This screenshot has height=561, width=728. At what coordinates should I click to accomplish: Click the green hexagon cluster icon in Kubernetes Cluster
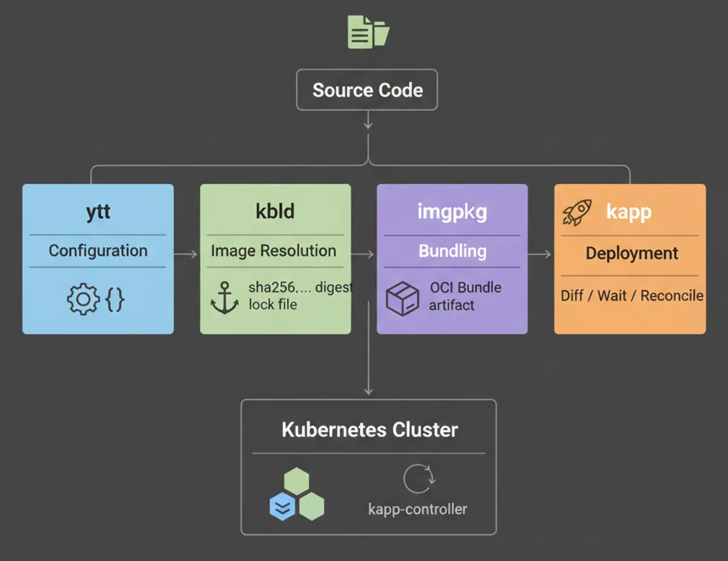click(x=297, y=480)
